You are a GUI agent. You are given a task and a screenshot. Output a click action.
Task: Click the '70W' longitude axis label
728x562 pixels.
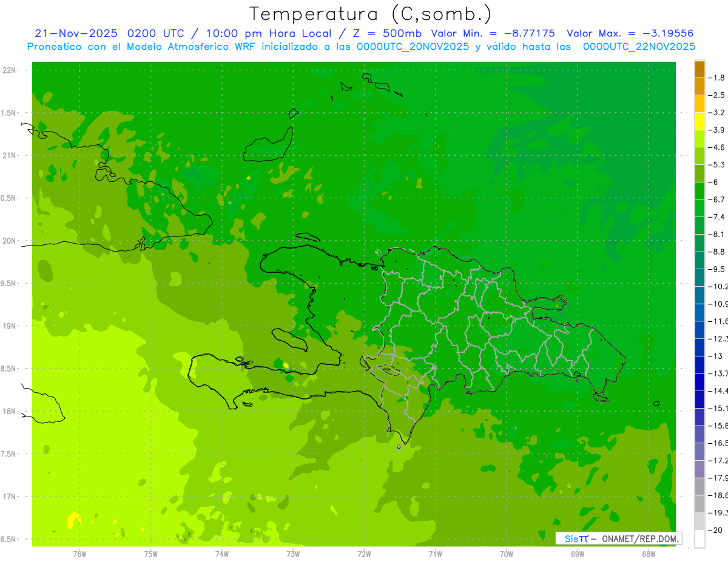pos(506,554)
